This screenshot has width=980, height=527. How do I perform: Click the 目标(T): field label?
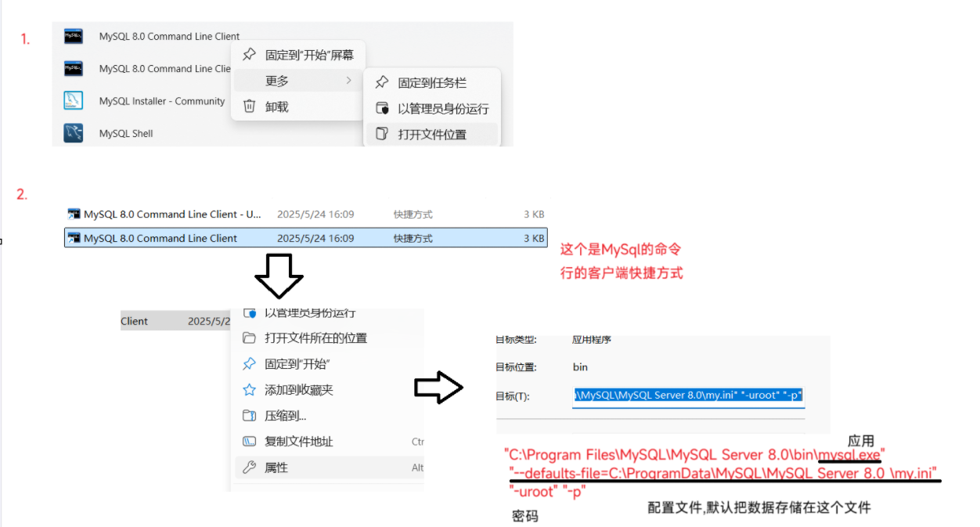coord(513,396)
